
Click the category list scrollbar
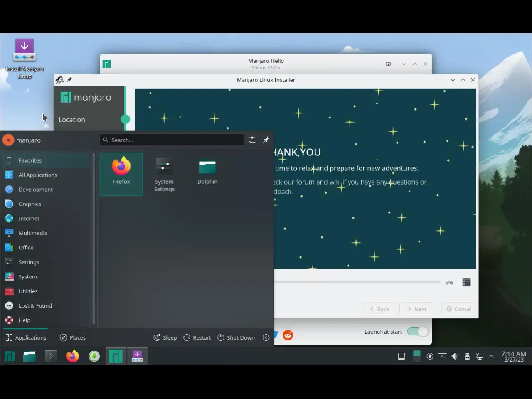pyautogui.click(x=94, y=239)
